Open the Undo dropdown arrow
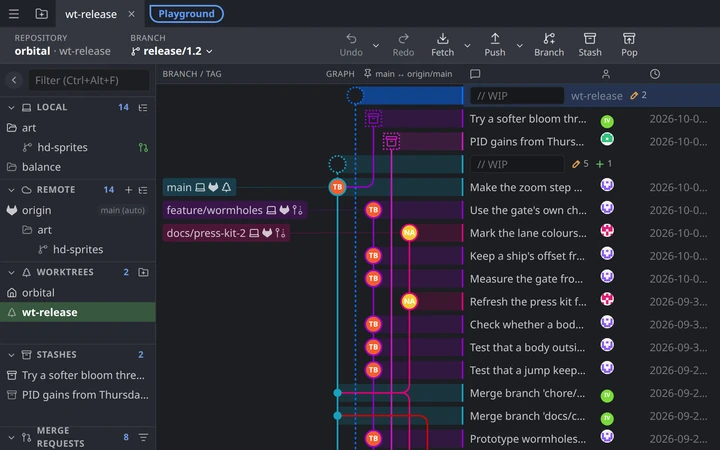720x450 pixels. [376, 45]
